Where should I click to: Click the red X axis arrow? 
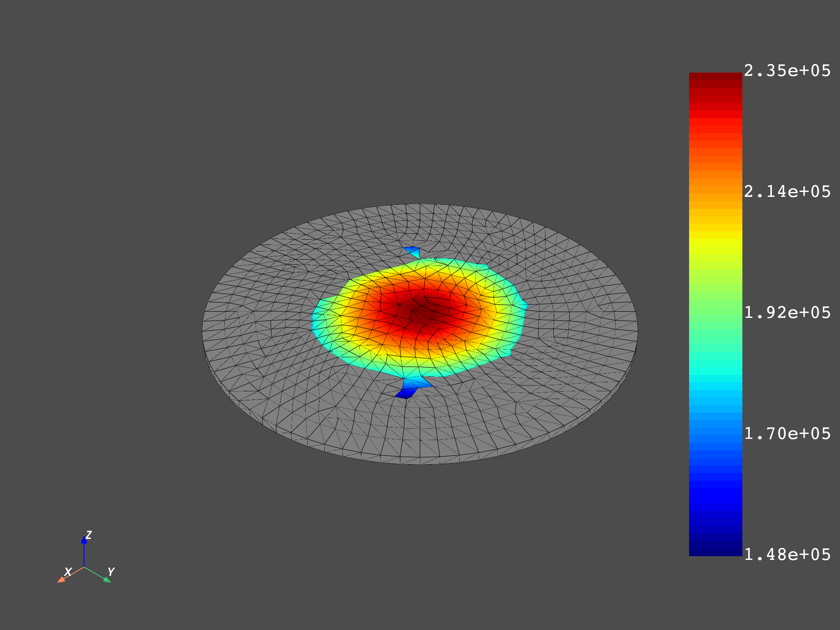click(x=70, y=575)
